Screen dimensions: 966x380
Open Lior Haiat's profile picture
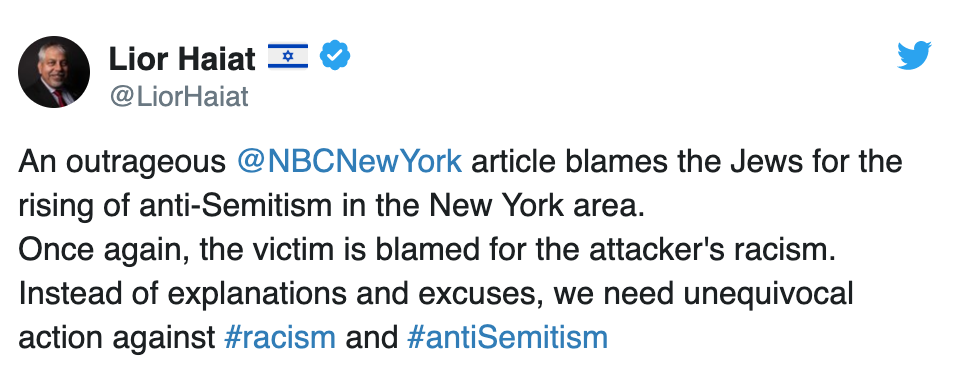pos(54,71)
